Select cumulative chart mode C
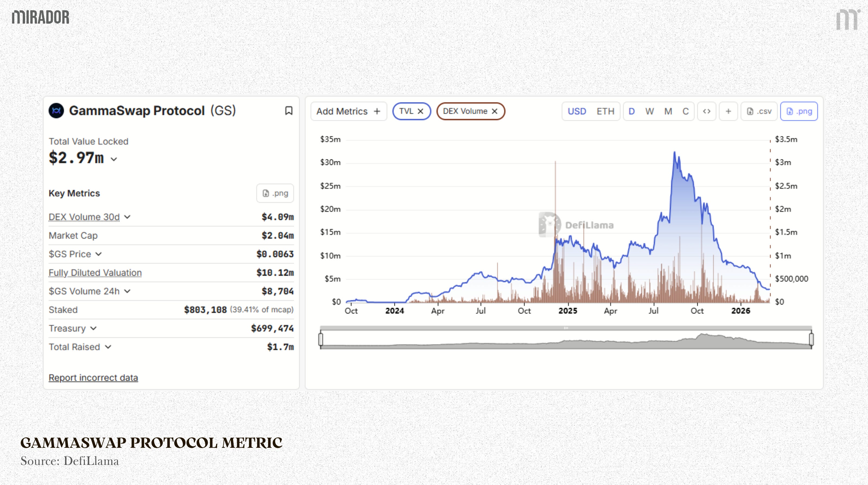Image resolution: width=868 pixels, height=485 pixels. 685,111
